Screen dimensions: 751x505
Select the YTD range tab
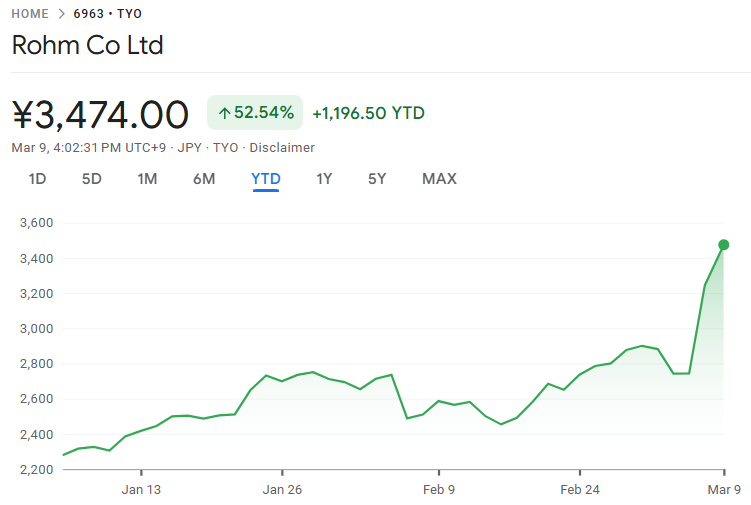(x=266, y=179)
